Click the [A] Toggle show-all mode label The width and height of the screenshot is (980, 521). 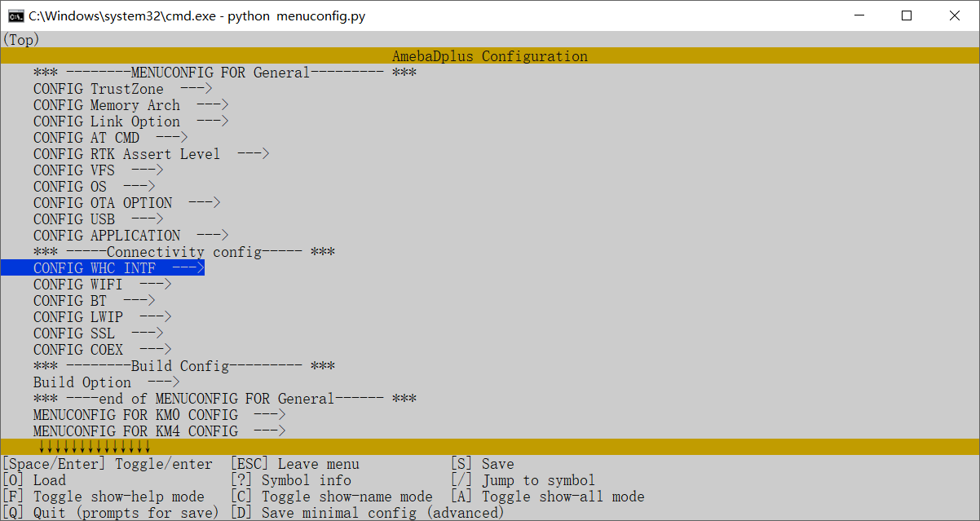tap(547, 497)
